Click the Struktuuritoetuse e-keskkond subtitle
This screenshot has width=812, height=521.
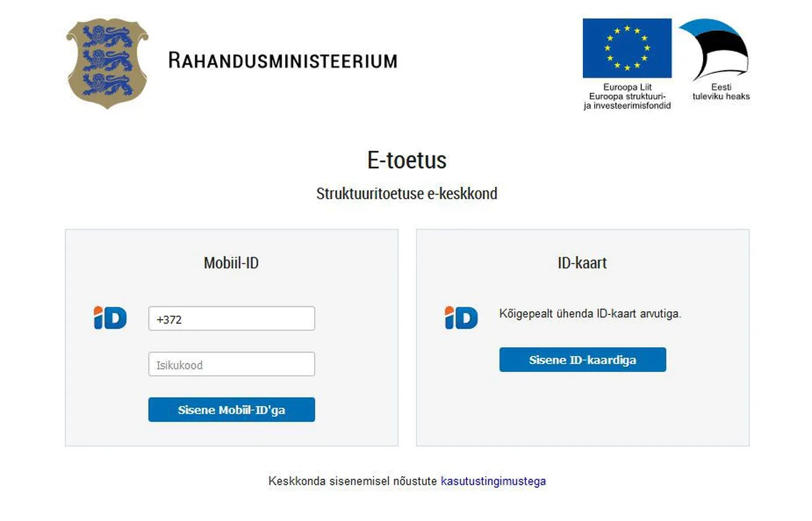(x=407, y=194)
